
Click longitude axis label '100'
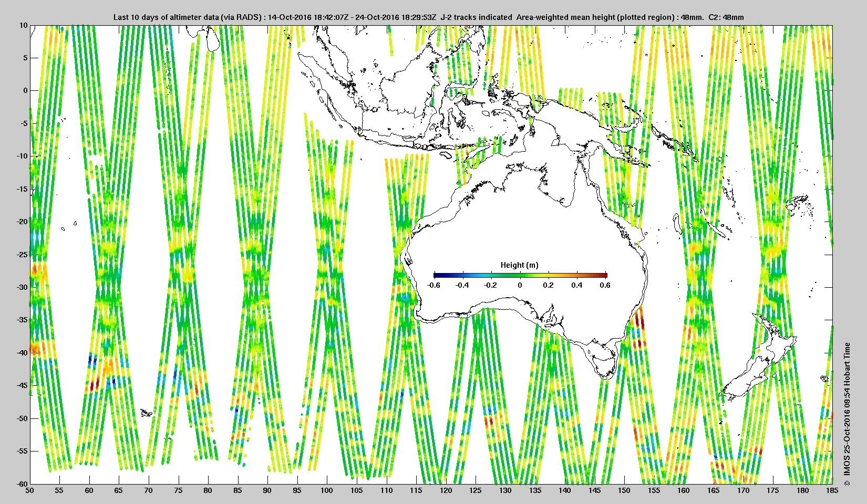point(327,490)
